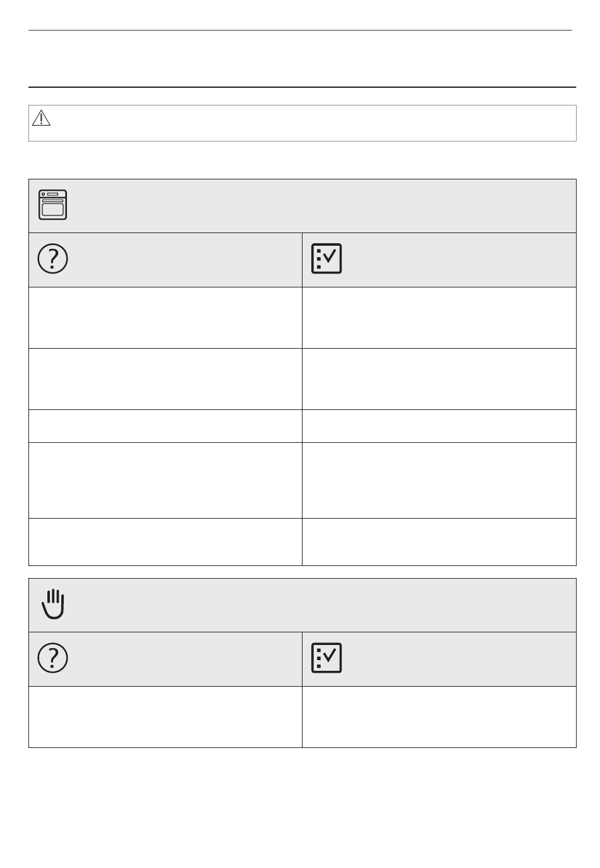Viewport: 600px width, 868px height.
Task: Click the hand section header band
Action: click(x=303, y=605)
